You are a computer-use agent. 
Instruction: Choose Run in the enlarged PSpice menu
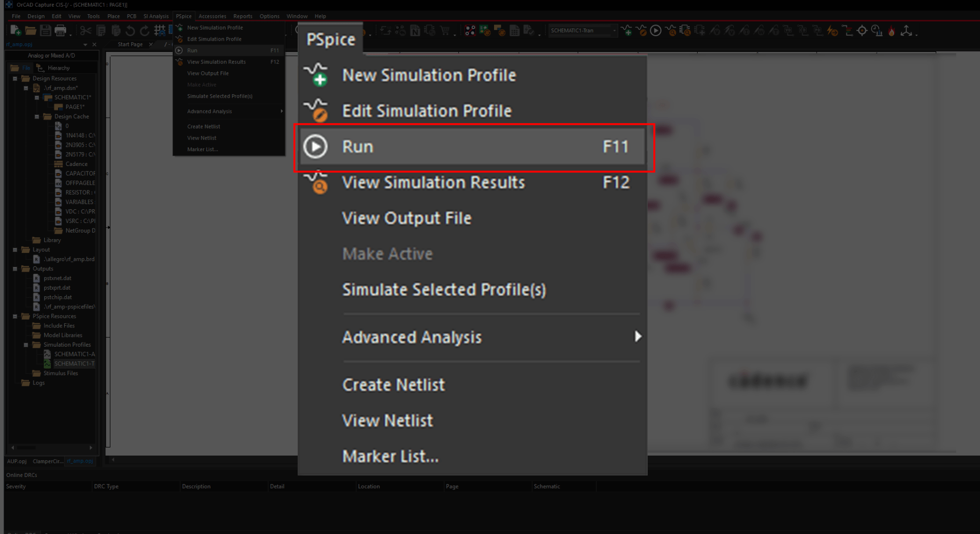[x=472, y=147]
